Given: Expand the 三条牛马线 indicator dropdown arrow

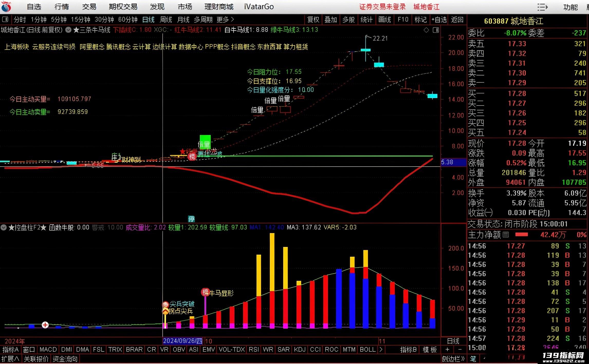Looking at the screenshot, I should pos(68,30).
